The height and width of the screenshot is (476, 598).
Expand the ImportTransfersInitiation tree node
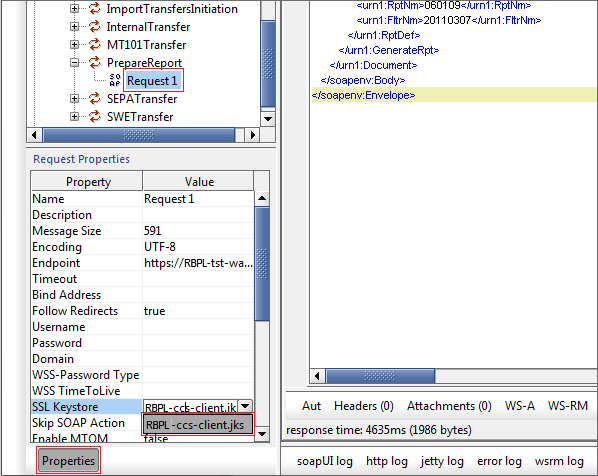pos(75,8)
